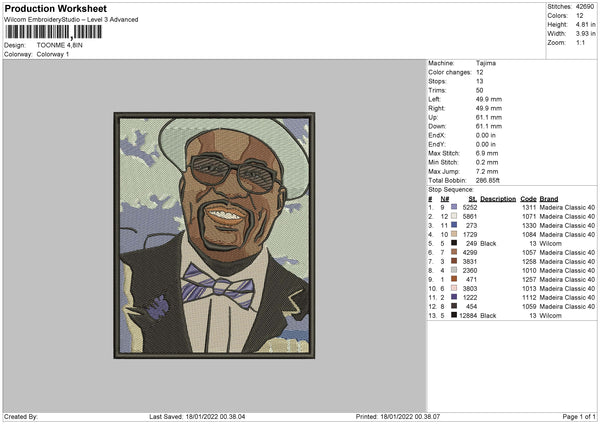600x424 pixels.
Task: Select the brown swatch for code 1057
Action: [x=454, y=252]
